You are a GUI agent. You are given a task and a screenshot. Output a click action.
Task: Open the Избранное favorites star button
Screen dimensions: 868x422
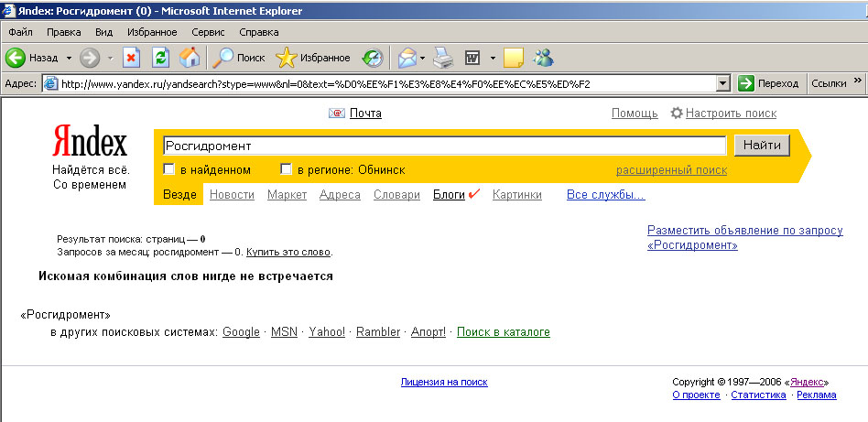pos(313,58)
